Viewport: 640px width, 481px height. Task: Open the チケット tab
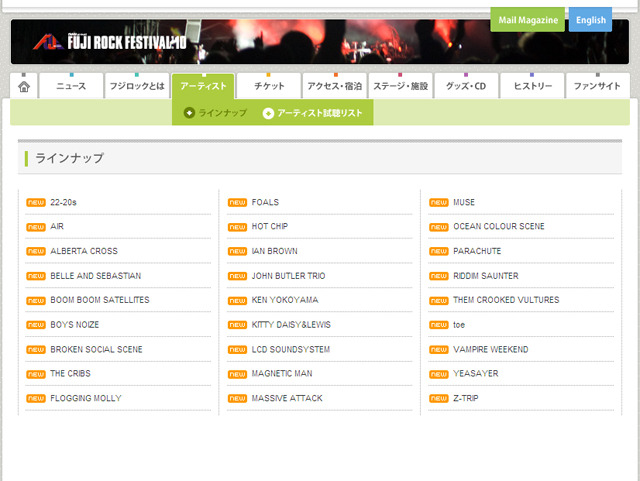[x=269, y=86]
